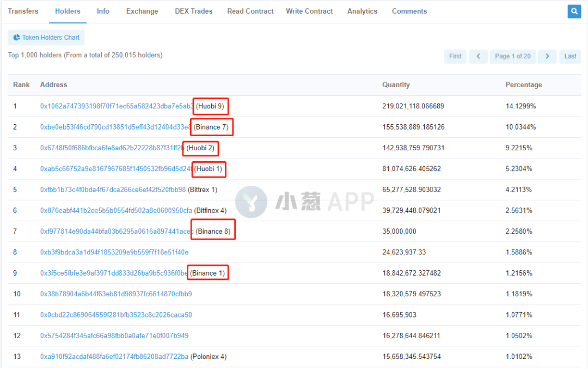Screen dimensions: 588x384
Task: Open rank 8 address 0xb3f9bdca...
Action: pos(114,252)
